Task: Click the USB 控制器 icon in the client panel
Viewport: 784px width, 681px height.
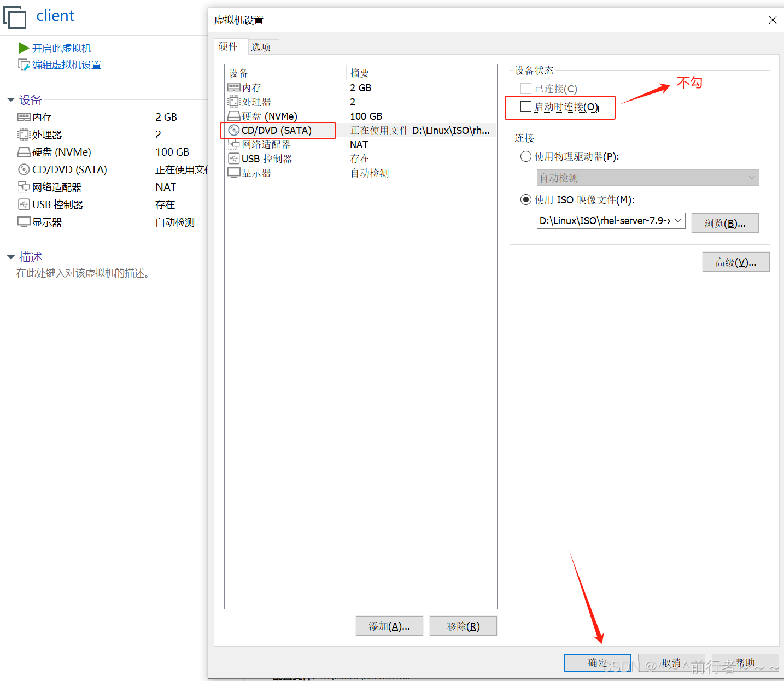Action: (24, 204)
